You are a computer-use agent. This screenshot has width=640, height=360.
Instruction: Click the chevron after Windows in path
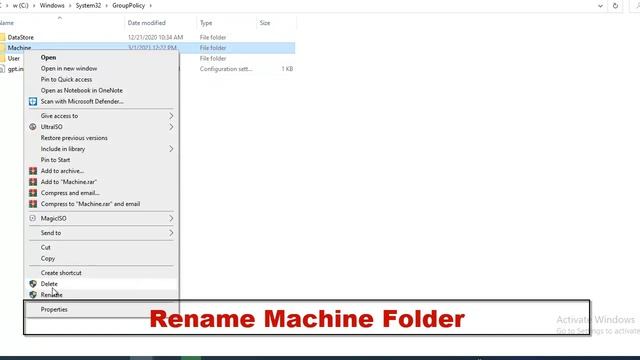point(70,6)
